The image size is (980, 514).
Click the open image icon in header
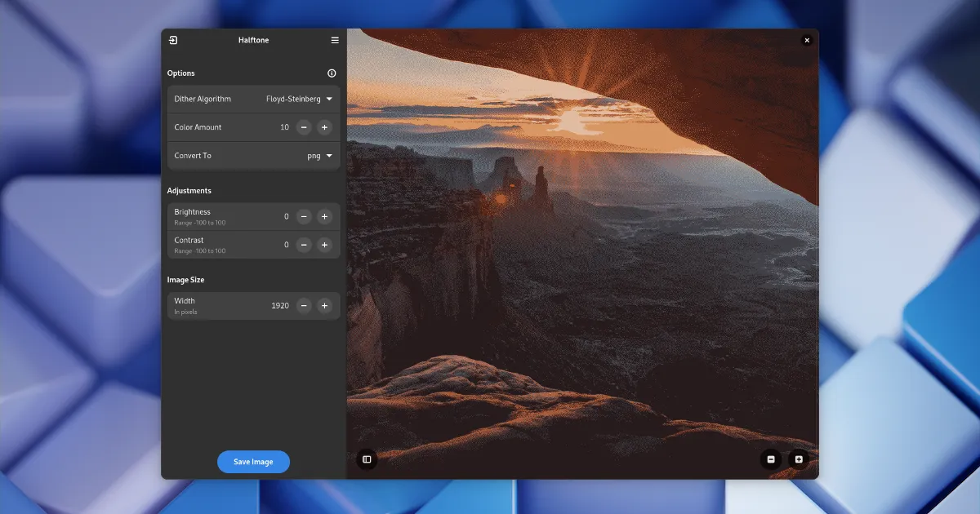(173, 40)
